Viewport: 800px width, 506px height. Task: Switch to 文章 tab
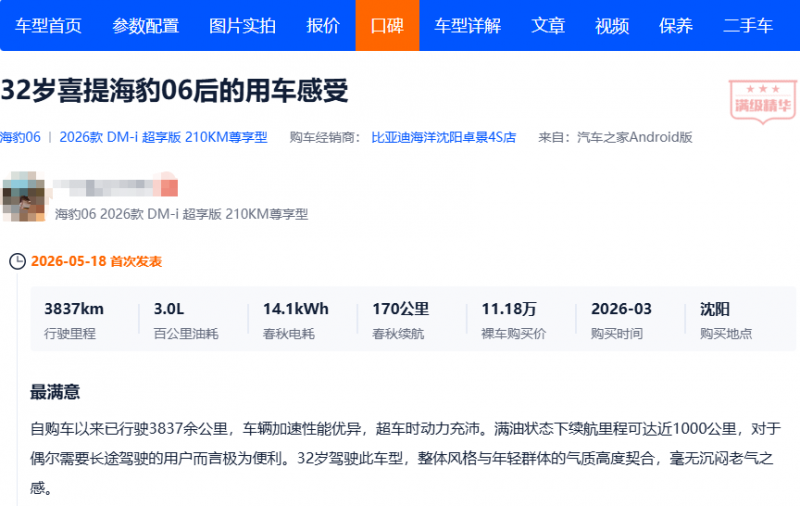(548, 26)
